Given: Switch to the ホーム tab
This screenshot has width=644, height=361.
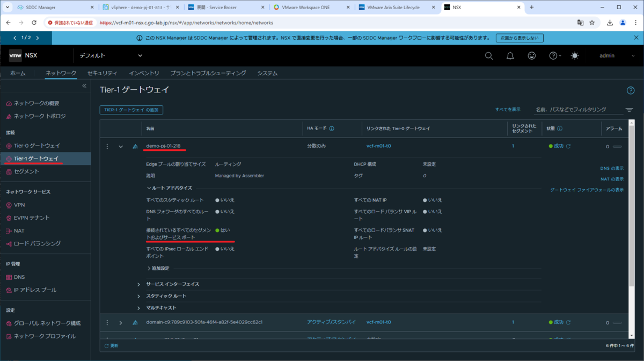Looking at the screenshot, I should (x=18, y=73).
